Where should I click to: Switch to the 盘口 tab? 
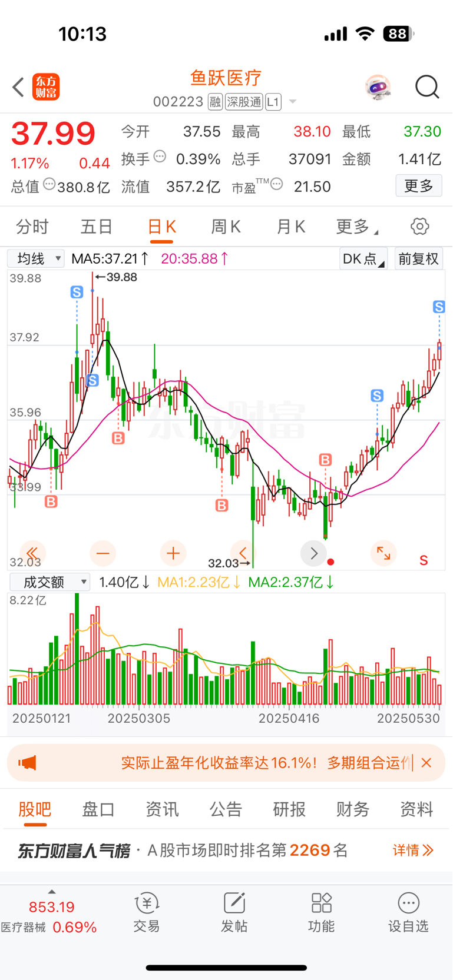(x=98, y=809)
